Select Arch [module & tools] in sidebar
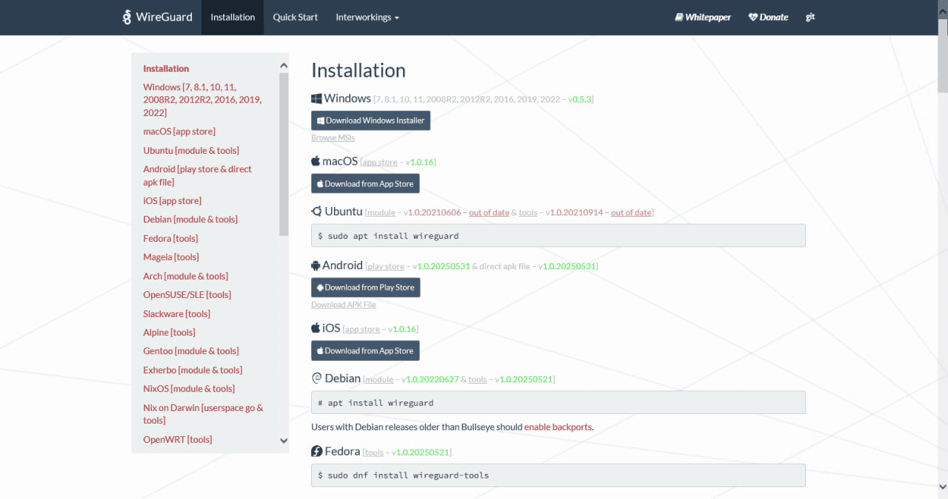This screenshot has width=948, height=499. (185, 276)
